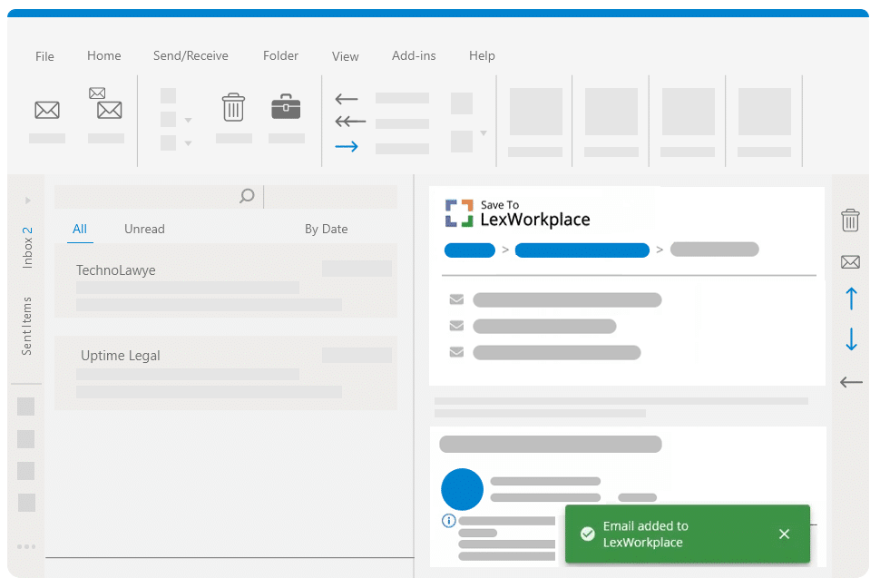Click the first blue breadcrumb in LexWorkplace panel

(470, 250)
